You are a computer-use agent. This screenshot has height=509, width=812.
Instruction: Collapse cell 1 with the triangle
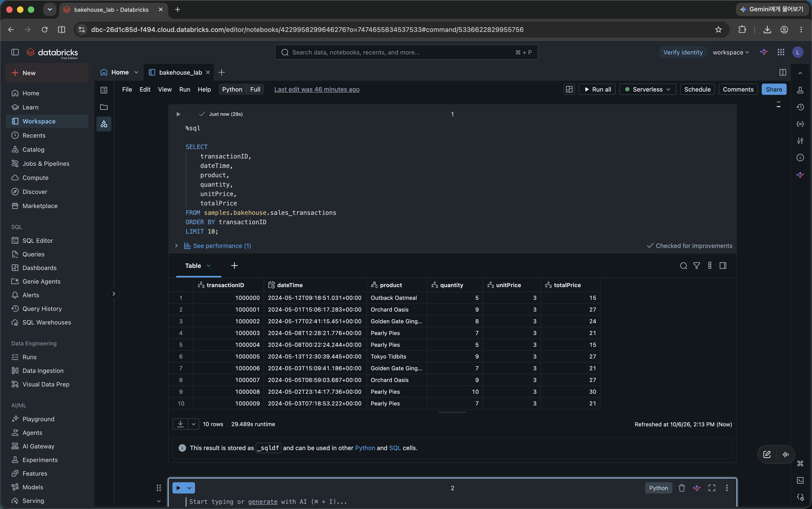178,114
